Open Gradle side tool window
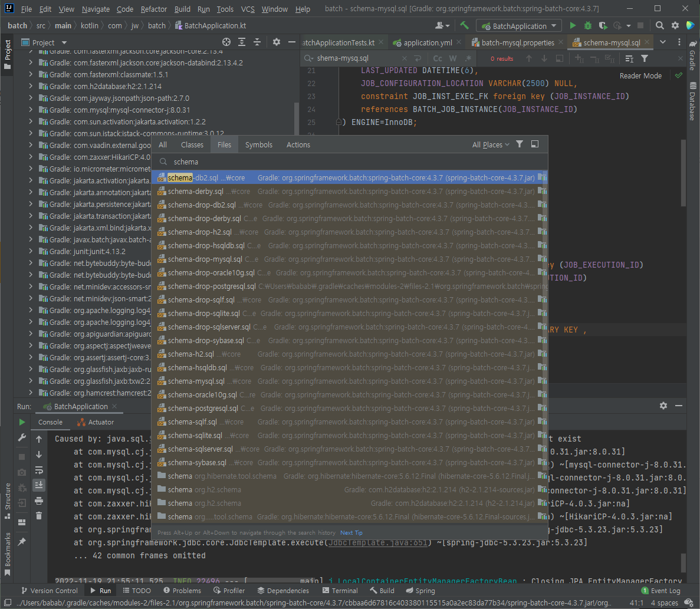 tap(692, 55)
